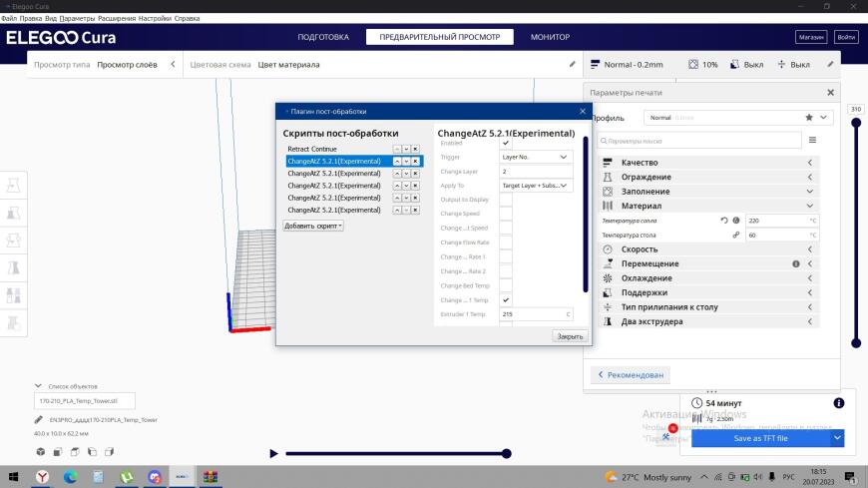868x488 pixels.
Task: Show print time info next to 54 минут
Action: [x=839, y=403]
